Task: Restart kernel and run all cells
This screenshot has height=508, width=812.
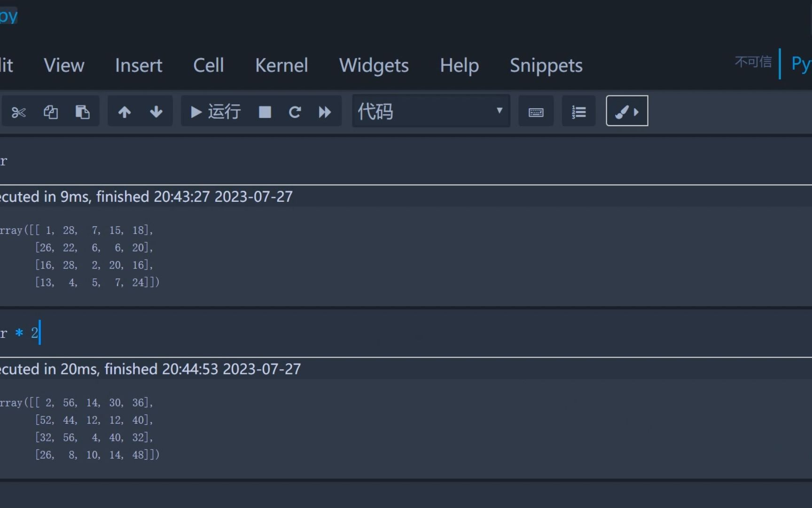Action: tap(325, 112)
